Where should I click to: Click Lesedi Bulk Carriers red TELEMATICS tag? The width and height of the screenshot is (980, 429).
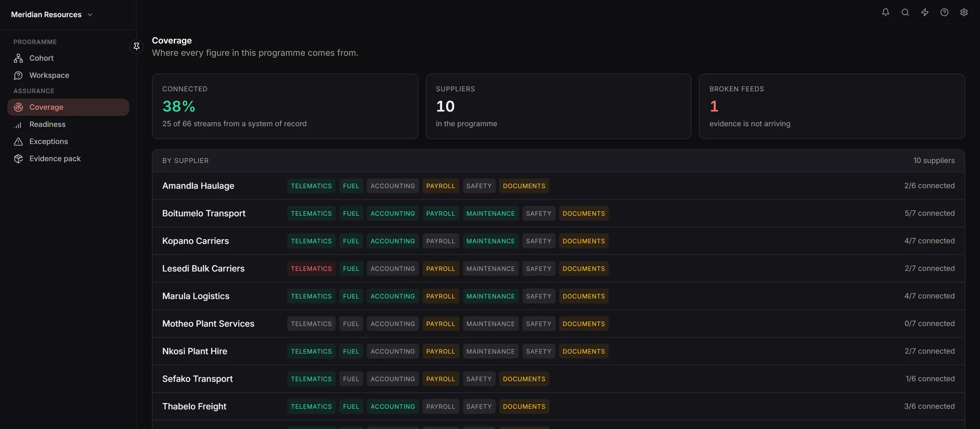coord(311,269)
